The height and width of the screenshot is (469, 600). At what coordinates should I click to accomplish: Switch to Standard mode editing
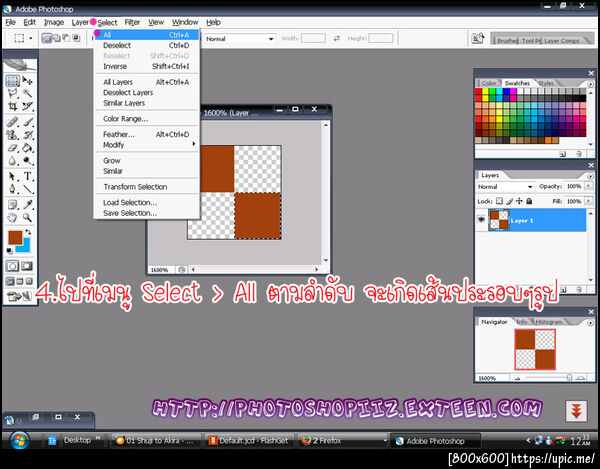pyautogui.click(x=12, y=266)
